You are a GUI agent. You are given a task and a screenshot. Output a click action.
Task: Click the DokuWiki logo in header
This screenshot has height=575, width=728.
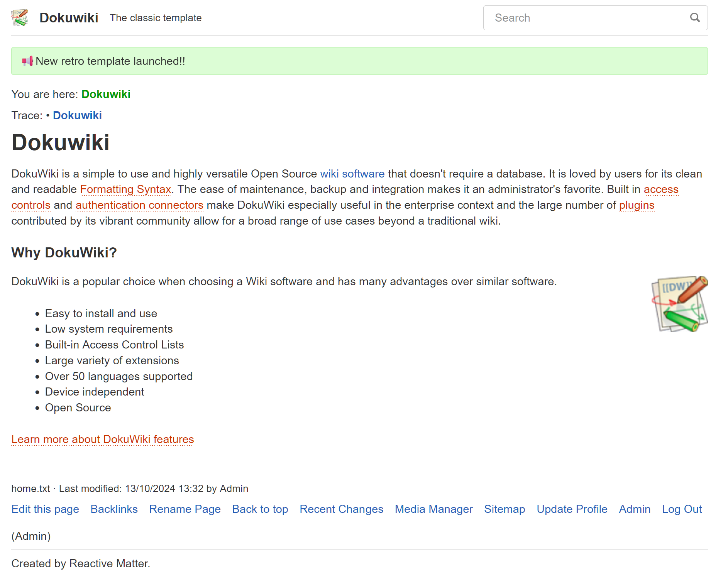20,18
